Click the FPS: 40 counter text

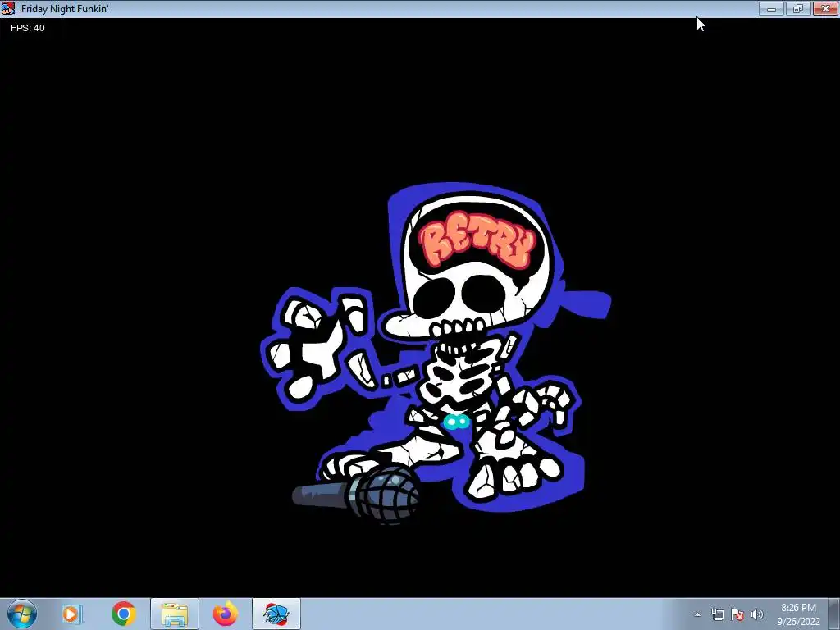click(28, 28)
